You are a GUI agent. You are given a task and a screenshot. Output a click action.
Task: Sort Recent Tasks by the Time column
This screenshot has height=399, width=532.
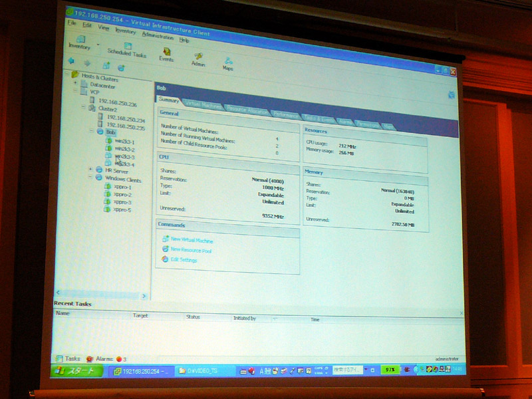tap(315, 320)
